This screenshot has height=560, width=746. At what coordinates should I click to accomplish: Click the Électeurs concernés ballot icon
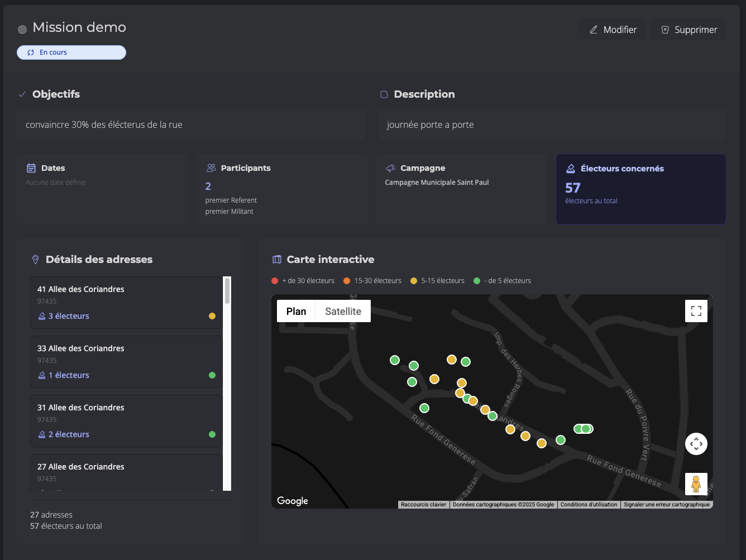(571, 169)
